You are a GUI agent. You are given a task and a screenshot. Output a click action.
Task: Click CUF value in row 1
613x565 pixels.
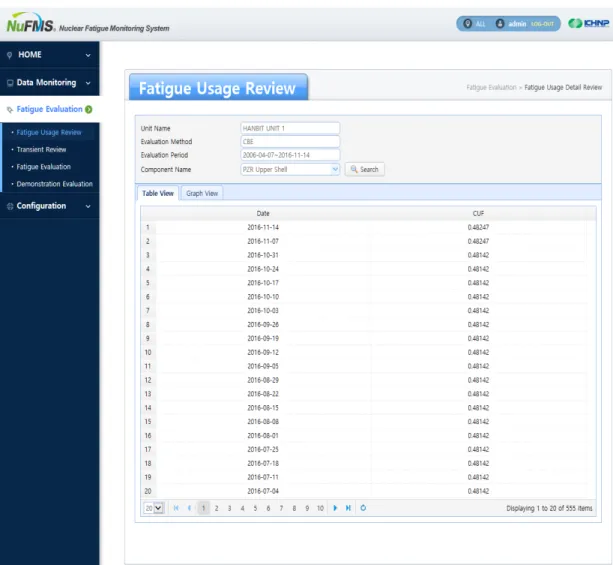478,227
